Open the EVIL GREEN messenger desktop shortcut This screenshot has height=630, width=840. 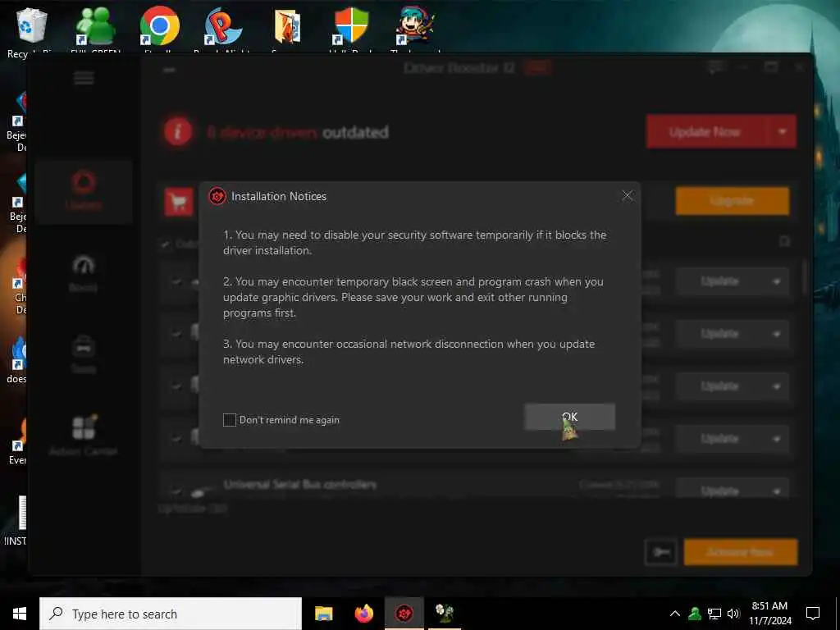click(95, 30)
